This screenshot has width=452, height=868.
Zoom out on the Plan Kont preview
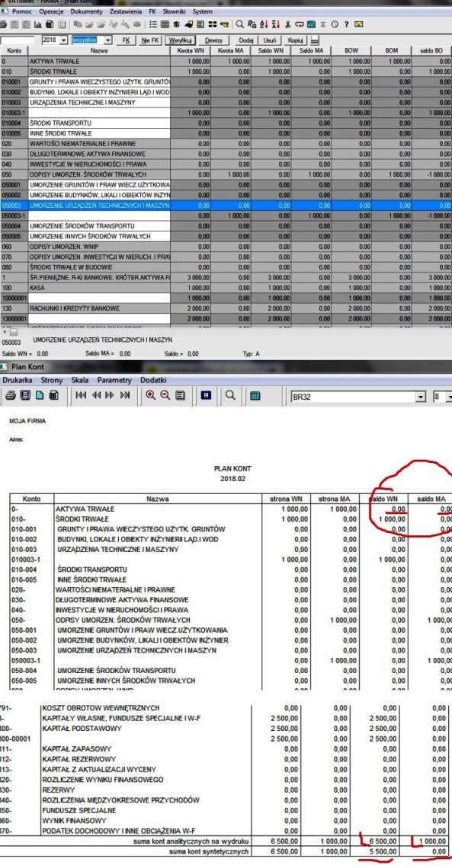click(165, 395)
